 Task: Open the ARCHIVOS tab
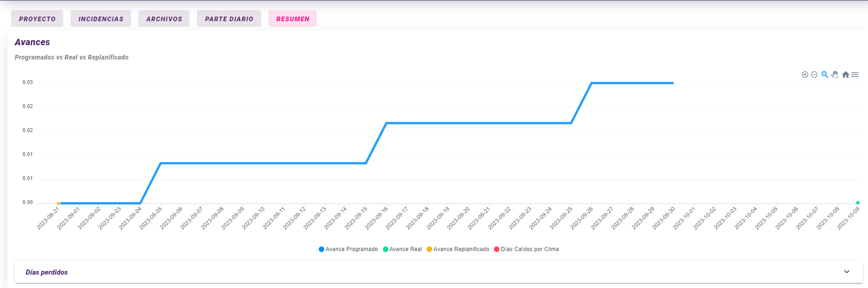(x=164, y=19)
